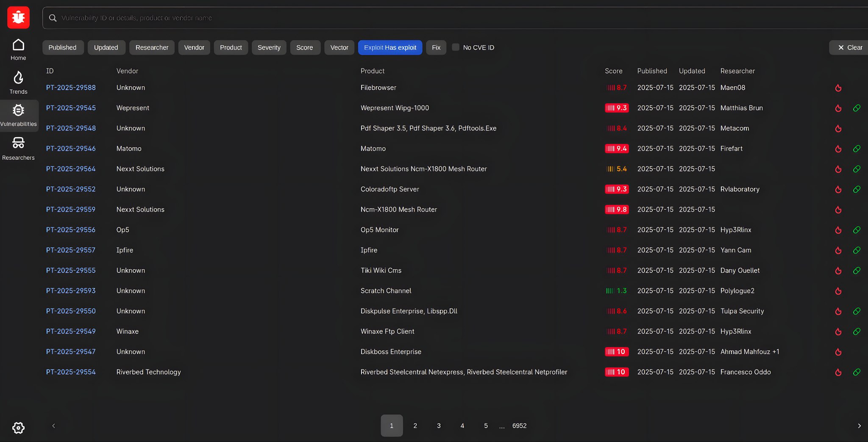The width and height of the screenshot is (868, 442).
Task: Click green link icon in Matomo row
Action: (857, 149)
